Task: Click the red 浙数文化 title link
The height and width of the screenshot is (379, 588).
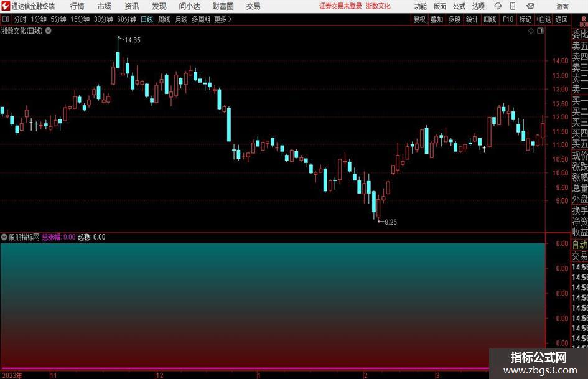Action: (x=378, y=6)
